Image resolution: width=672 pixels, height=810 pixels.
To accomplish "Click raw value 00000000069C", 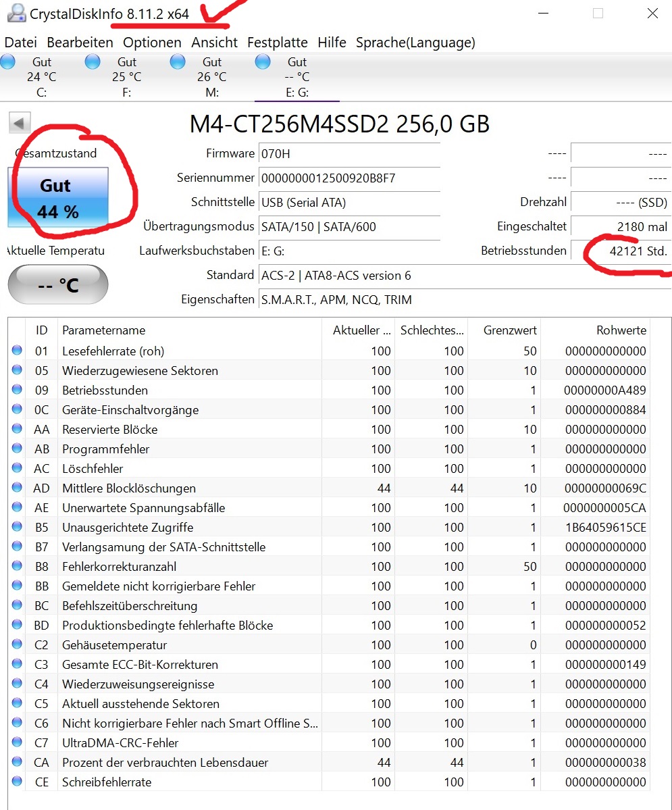I will coord(605,488).
